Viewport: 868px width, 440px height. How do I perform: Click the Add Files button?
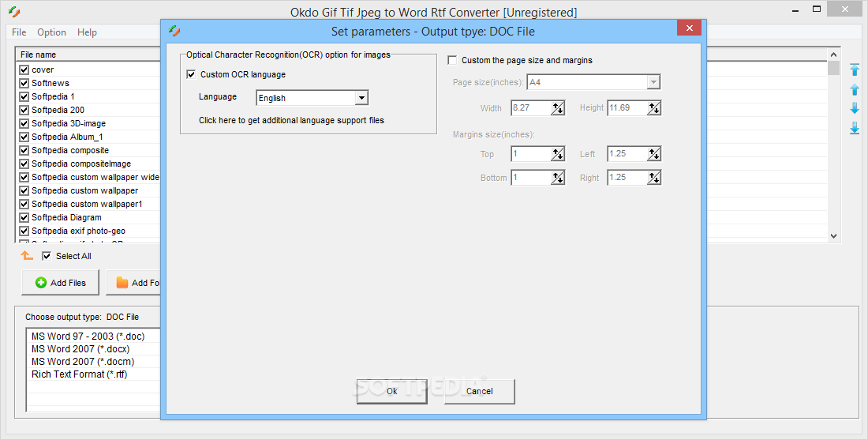pyautogui.click(x=60, y=283)
